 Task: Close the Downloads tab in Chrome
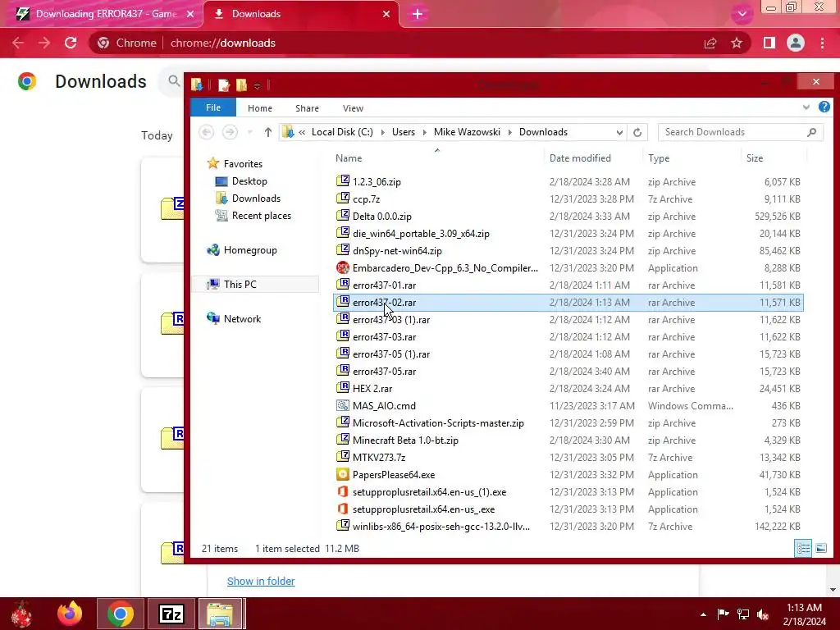click(386, 14)
